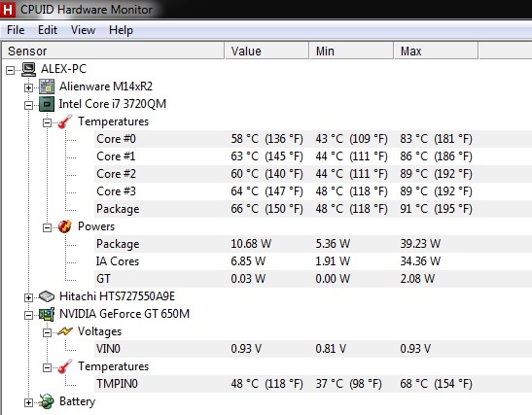Viewport: 532px width, 415px height.
Task: Click the Battery plug icon
Action: [47, 401]
